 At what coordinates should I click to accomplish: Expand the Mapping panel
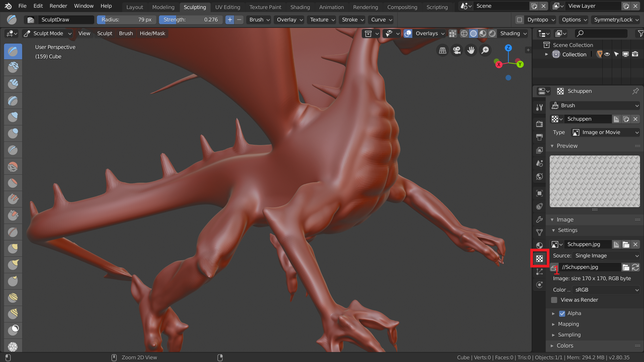point(568,324)
